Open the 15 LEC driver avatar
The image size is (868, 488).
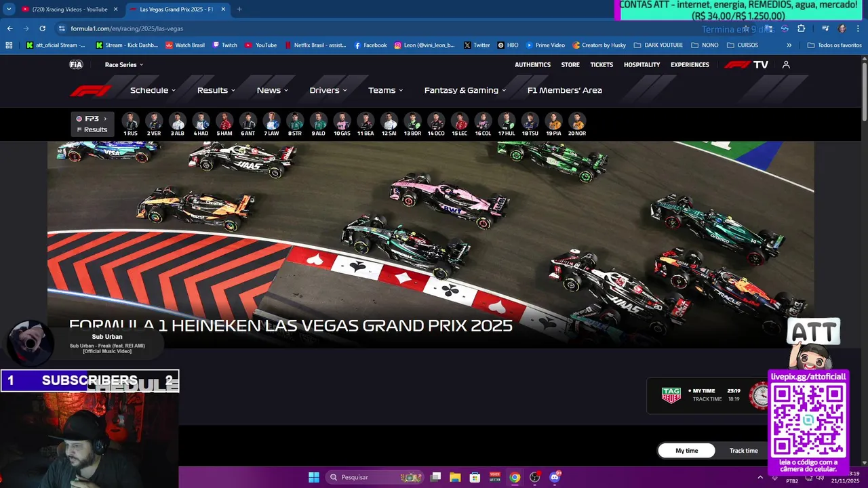coord(460,124)
